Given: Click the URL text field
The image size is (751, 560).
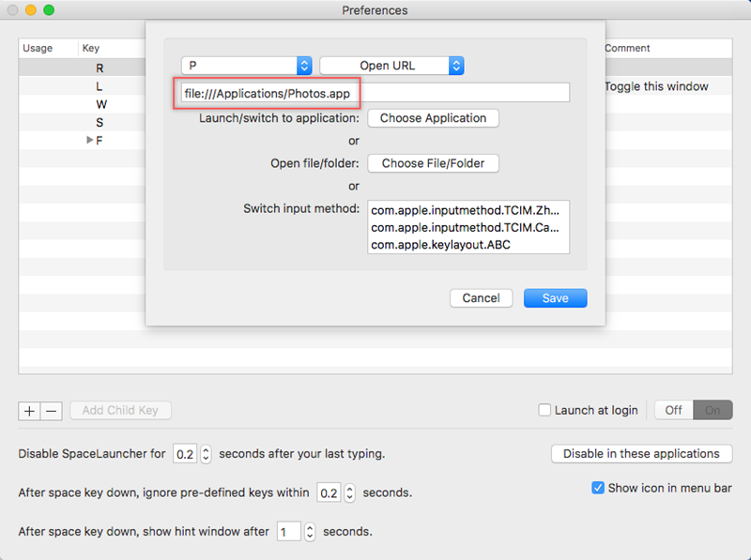Looking at the screenshot, I should [x=375, y=92].
